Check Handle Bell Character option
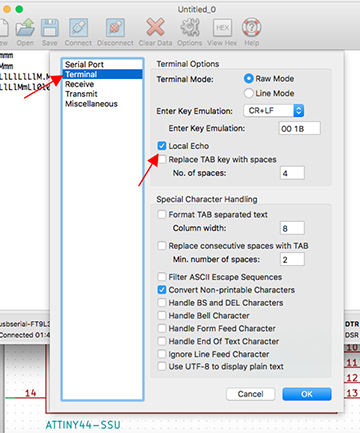Screen dimensions: 360x433 [162, 315]
